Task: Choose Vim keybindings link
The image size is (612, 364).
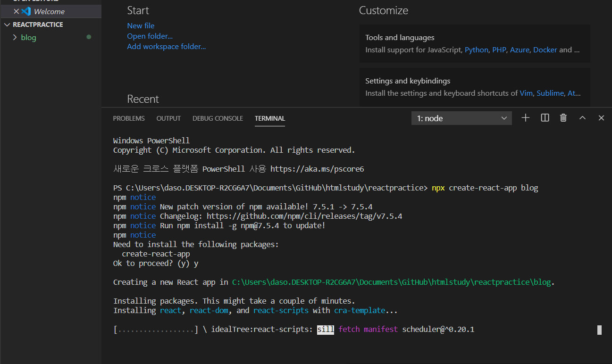Action: [526, 93]
